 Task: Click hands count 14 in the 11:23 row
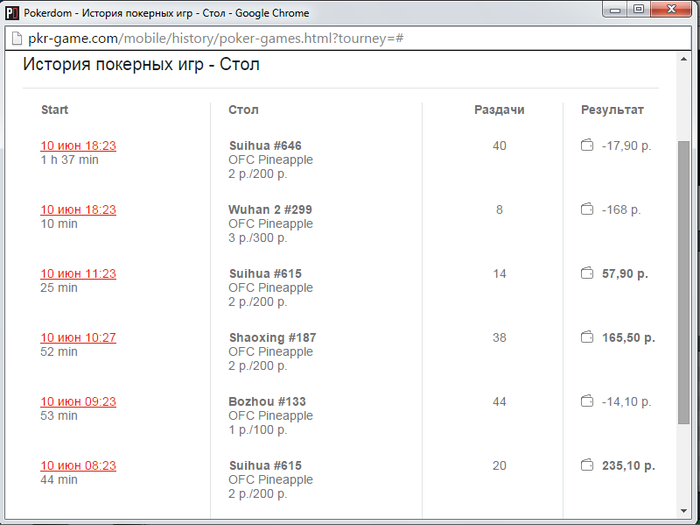[499, 274]
